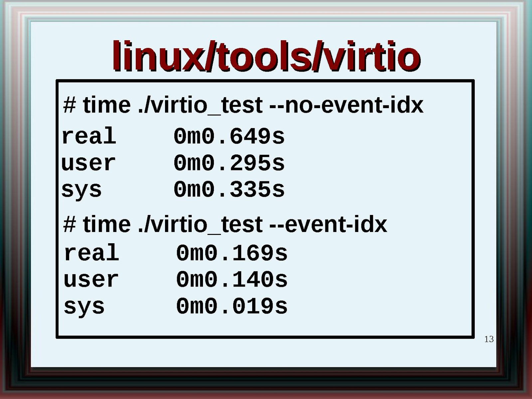Click ./virtio_test in the second command line
This screenshot has width=532, height=399.
click(200, 224)
